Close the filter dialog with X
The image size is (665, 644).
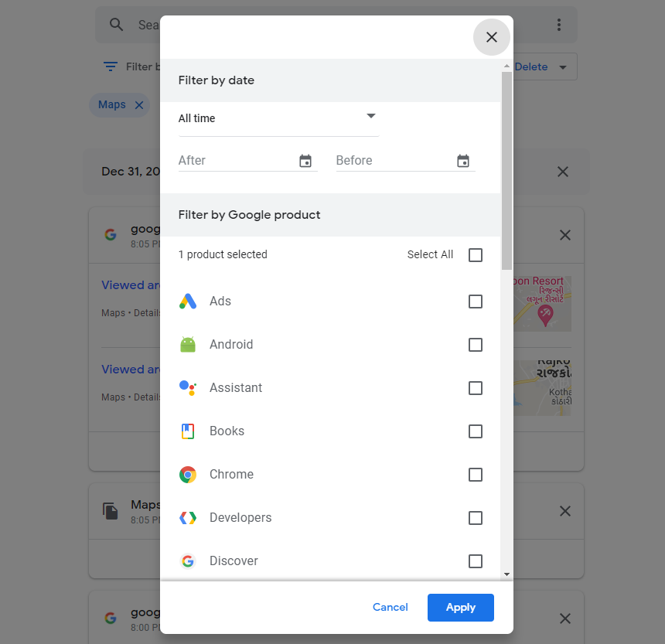492,37
